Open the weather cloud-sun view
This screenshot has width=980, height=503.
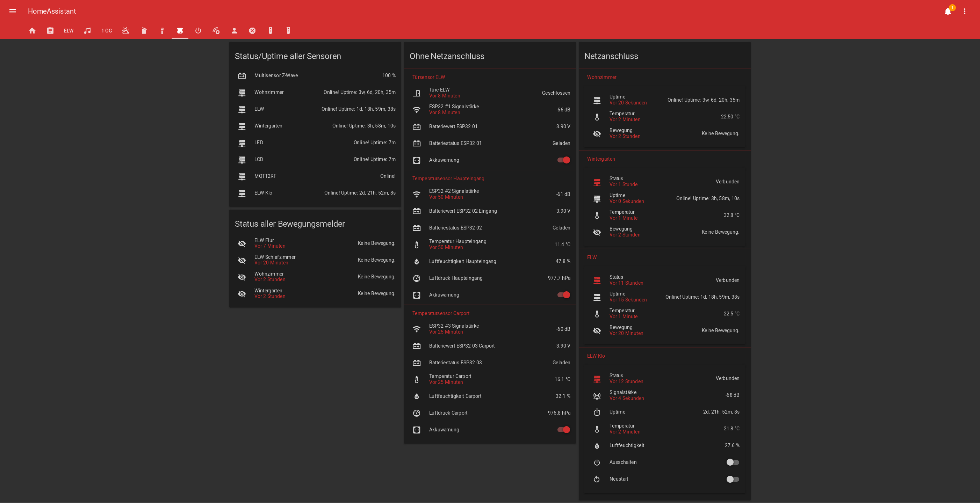(125, 31)
